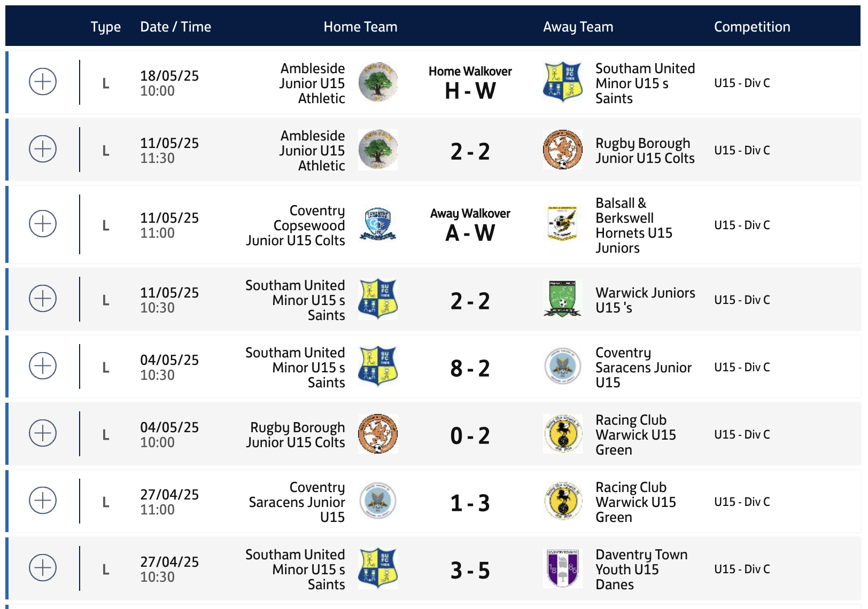Expand the Coventry Copsewood away walkover row
Image resolution: width=868 pixels, height=609 pixels.
click(x=43, y=224)
